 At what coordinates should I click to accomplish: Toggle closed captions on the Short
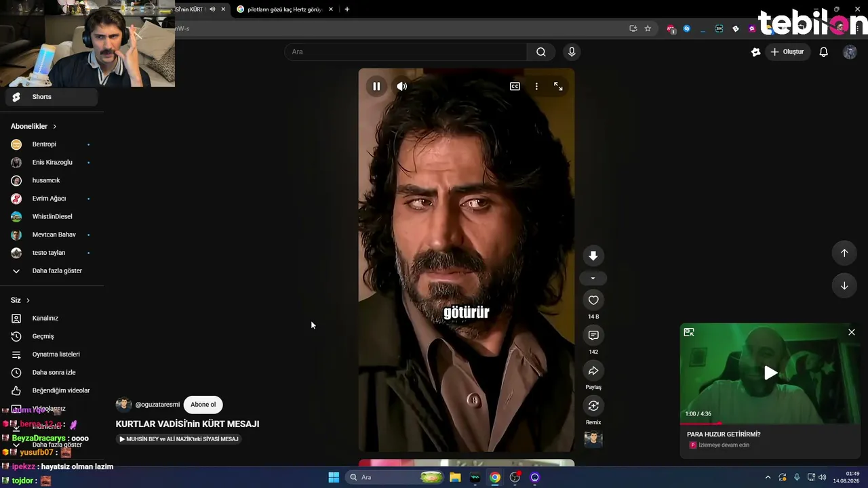[515, 86]
